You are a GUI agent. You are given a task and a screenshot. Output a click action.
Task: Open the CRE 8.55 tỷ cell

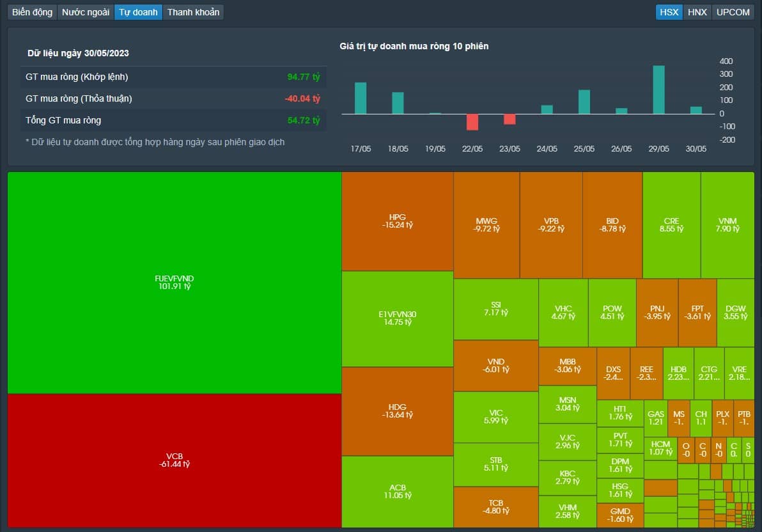pyautogui.click(x=672, y=225)
